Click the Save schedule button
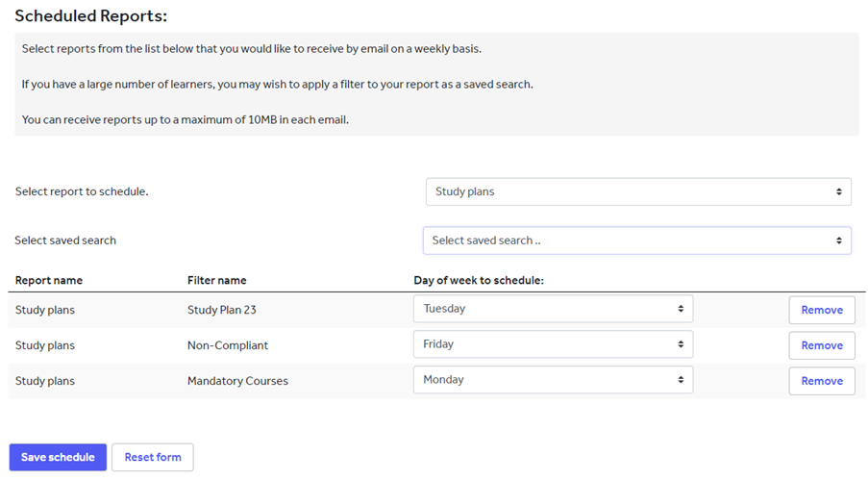Viewport: 868px width, 481px height. (58, 457)
